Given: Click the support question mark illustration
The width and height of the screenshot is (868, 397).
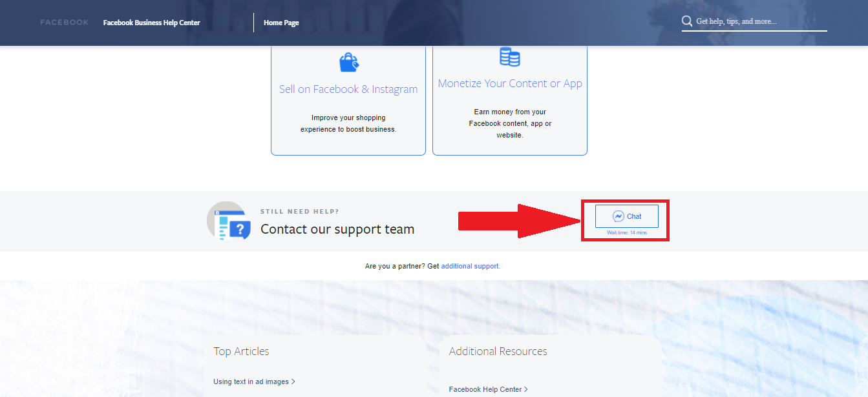Looking at the screenshot, I should point(229,221).
